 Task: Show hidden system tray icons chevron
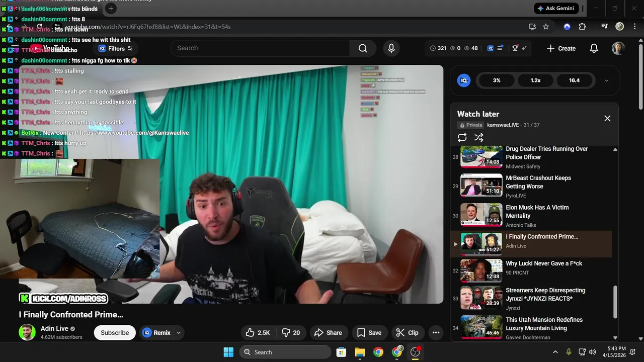point(555,352)
